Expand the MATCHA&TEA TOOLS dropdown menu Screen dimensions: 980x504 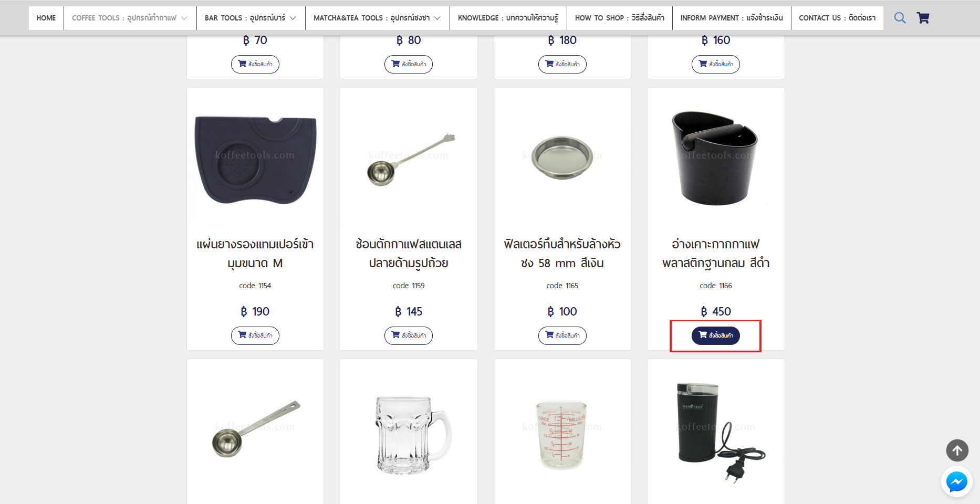pyautogui.click(x=377, y=18)
